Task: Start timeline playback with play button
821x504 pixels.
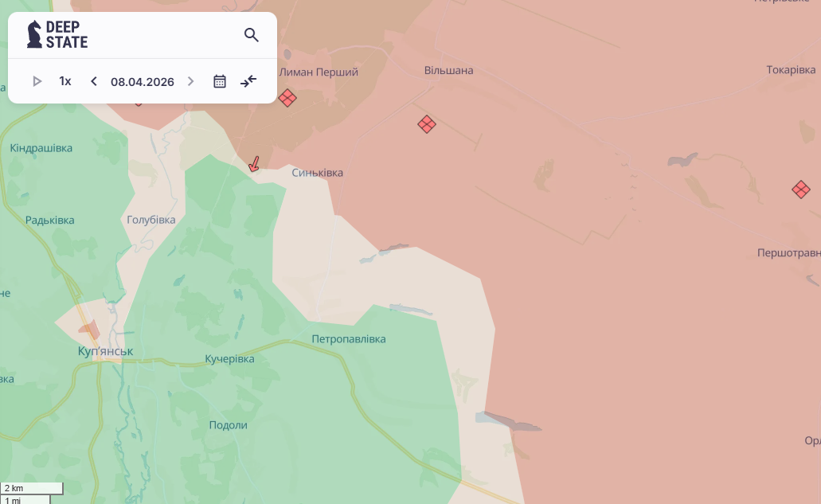Action: click(x=37, y=81)
